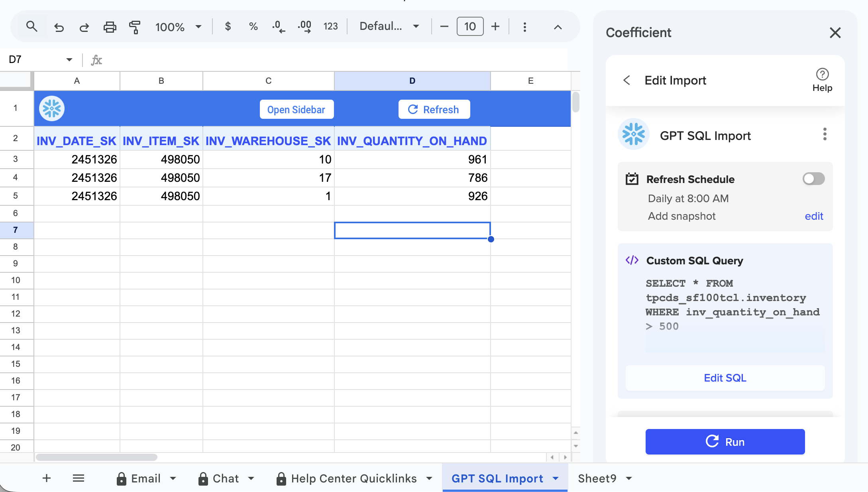This screenshot has width=868, height=492.
Task: Click the increase decimal places icon
Action: [304, 27]
